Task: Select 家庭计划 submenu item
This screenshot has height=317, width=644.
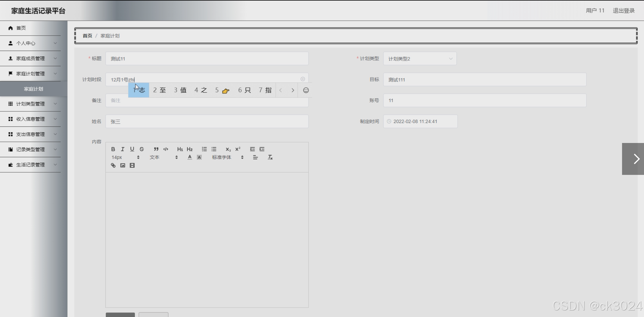Action: tap(33, 89)
